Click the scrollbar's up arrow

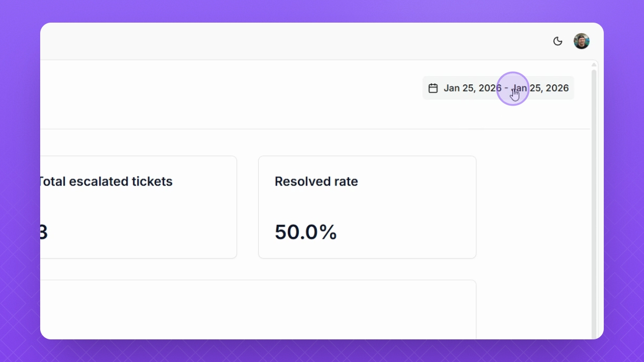click(x=594, y=64)
